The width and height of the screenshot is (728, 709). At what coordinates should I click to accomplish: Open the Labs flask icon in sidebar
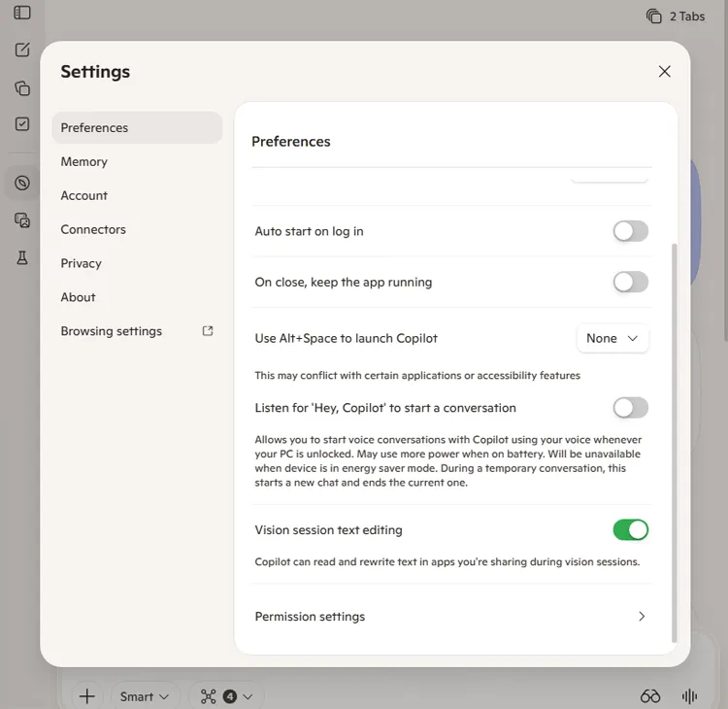[21, 257]
